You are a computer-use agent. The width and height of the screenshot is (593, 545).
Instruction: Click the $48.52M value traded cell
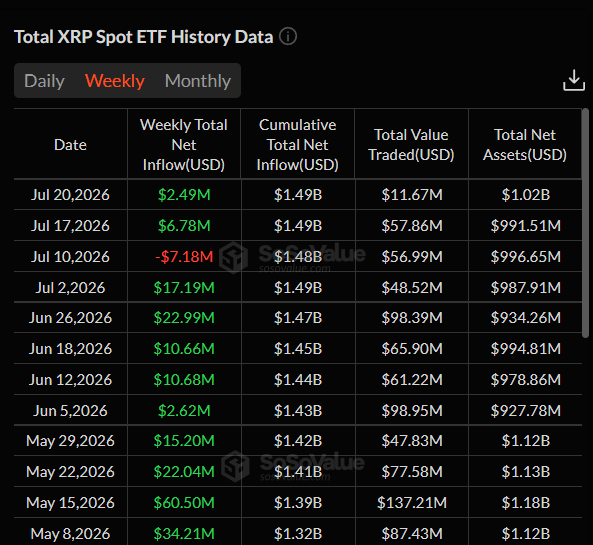pos(412,288)
